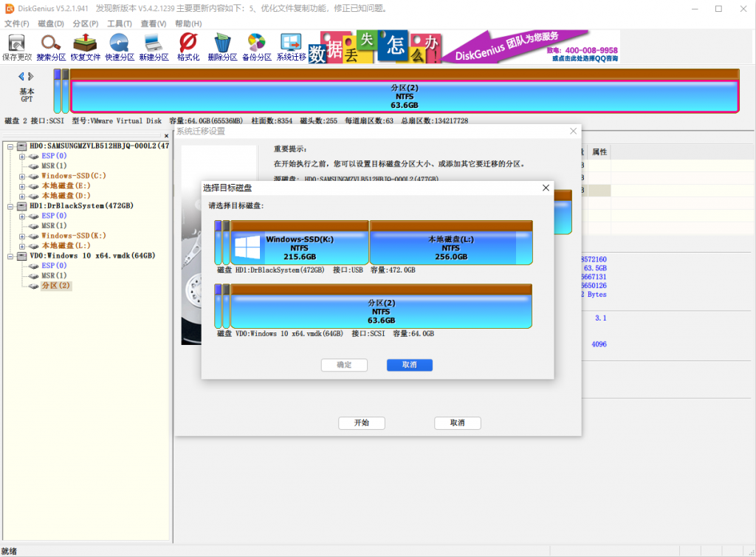Image resolution: width=756 pixels, height=557 pixels.
Task: Click the 开始 button in migration settings
Action: coord(362,423)
